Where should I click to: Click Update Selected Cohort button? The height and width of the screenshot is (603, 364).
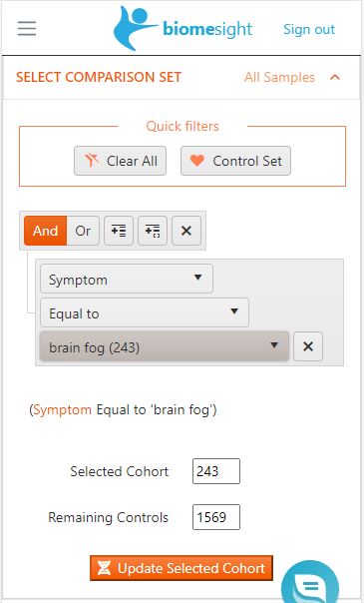[x=182, y=568]
